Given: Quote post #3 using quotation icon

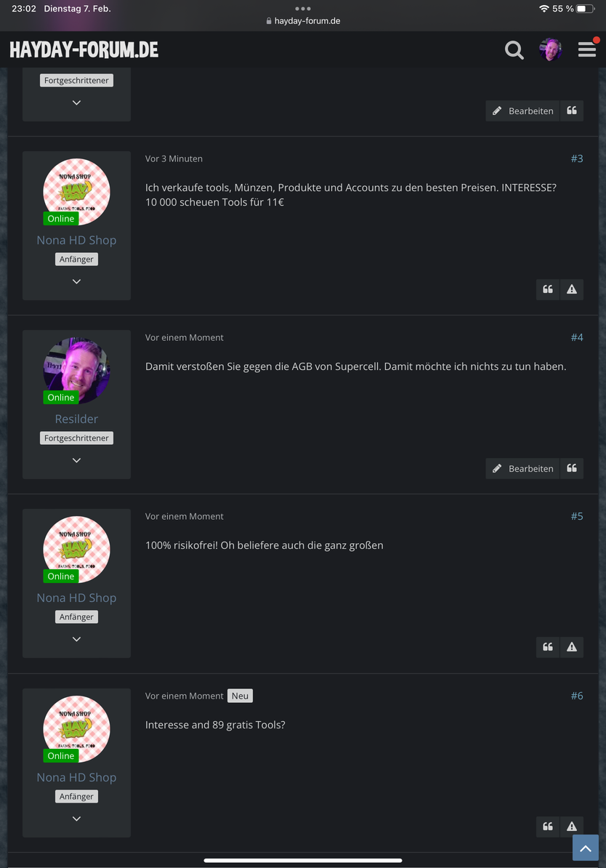Looking at the screenshot, I should [x=548, y=289].
